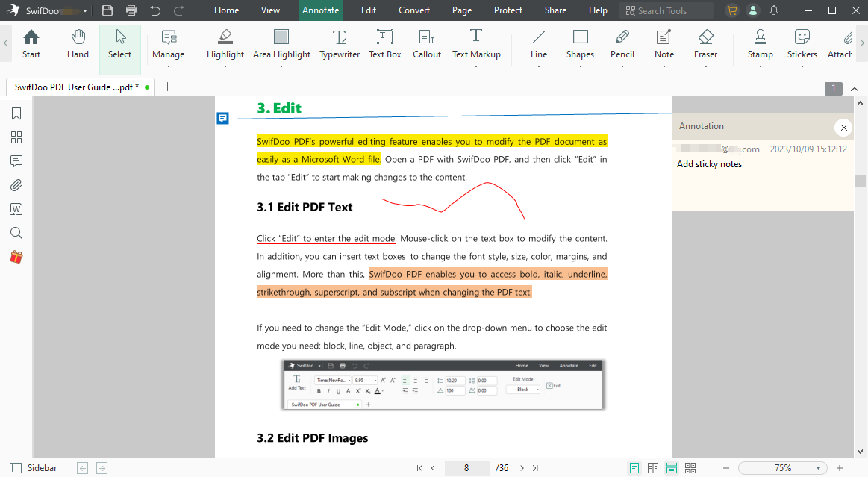
Task: Choose the Callout tool
Action: click(x=427, y=44)
